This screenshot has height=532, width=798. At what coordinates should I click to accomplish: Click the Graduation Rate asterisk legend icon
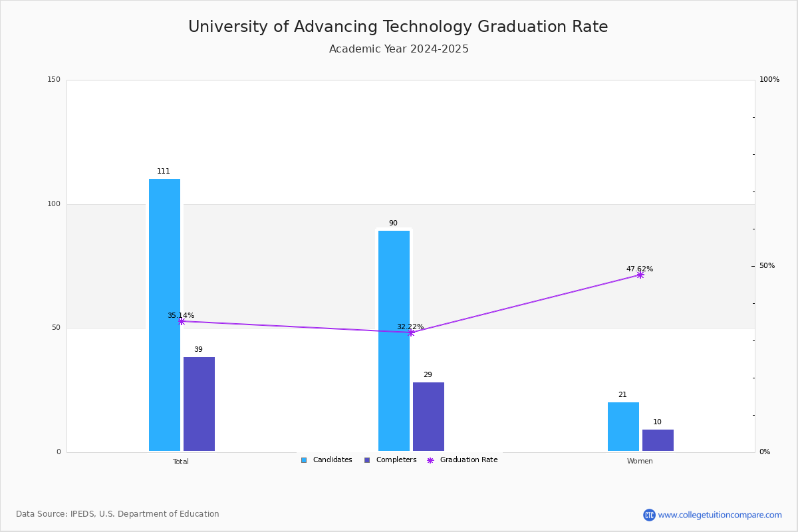click(x=430, y=460)
